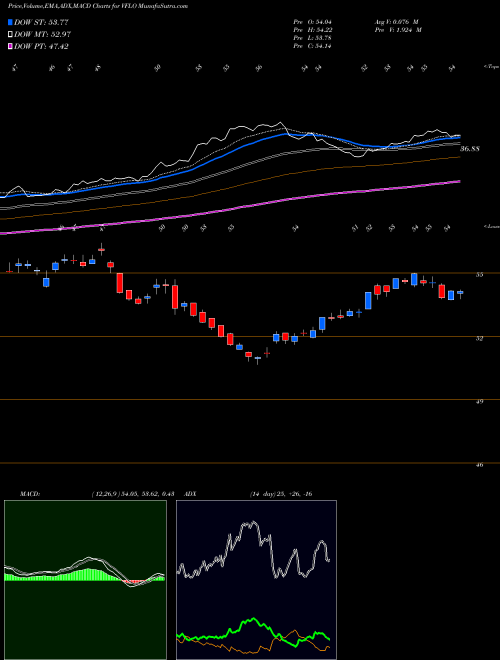Screen dimensions: 500x660
Task: Click the 'MACD:' panel label
Action: click(x=29, y=494)
